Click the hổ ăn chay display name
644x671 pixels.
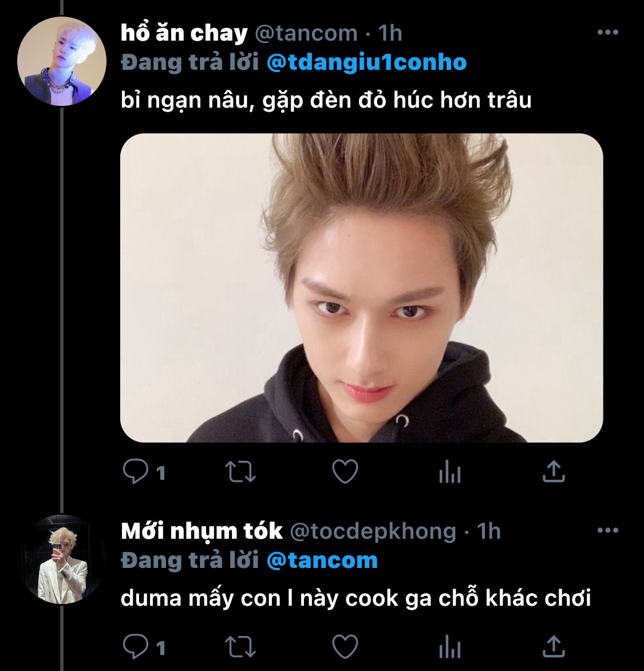point(184,33)
